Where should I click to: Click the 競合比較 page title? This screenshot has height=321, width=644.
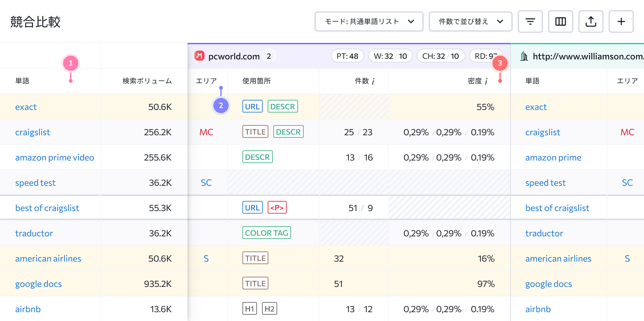point(35,22)
